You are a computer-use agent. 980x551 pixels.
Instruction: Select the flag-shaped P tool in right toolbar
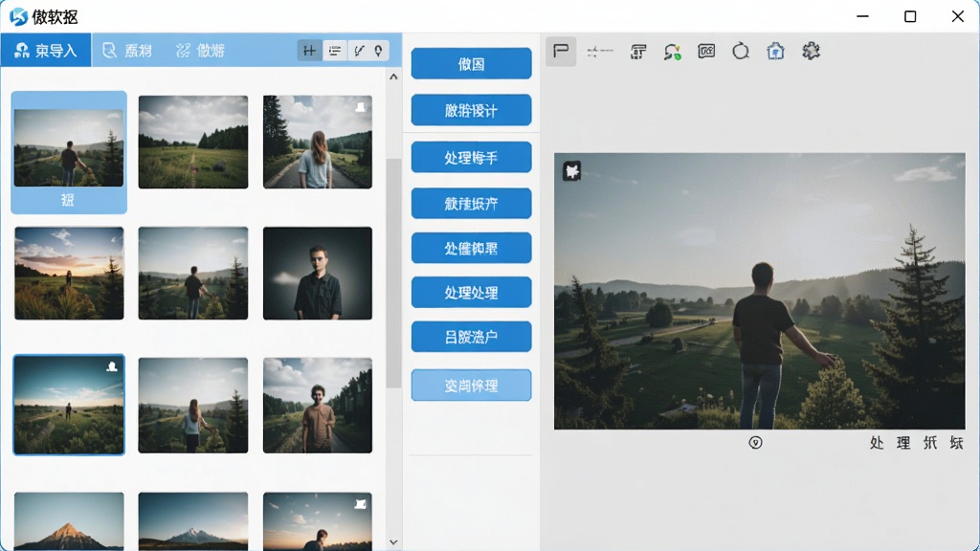click(x=561, y=51)
